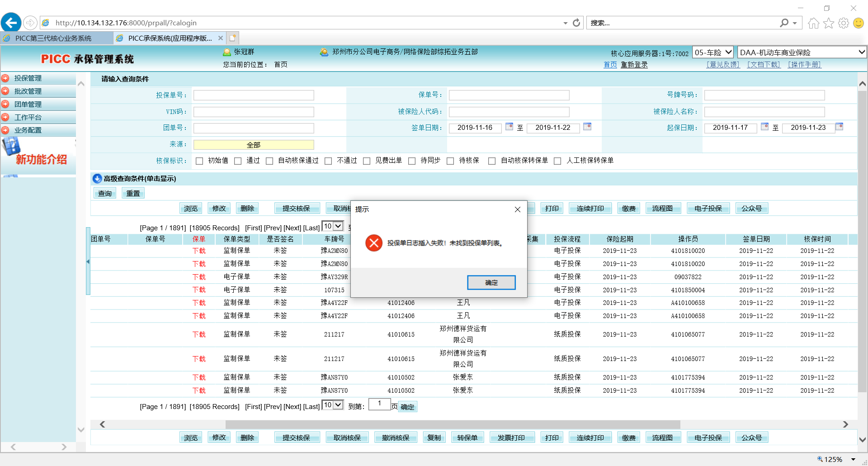Image resolution: width=868 pixels, height=466 pixels.
Task: Close the 提示 dialog with X
Action: (x=518, y=209)
